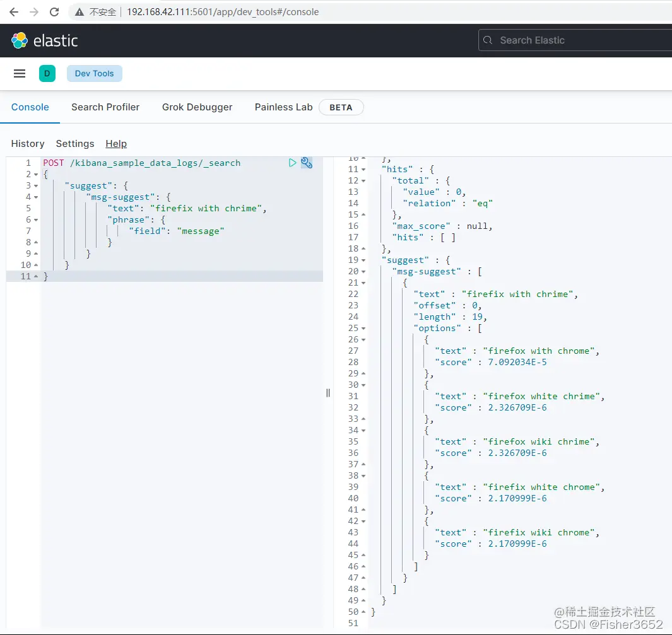Switch to the Console tab

click(30, 107)
